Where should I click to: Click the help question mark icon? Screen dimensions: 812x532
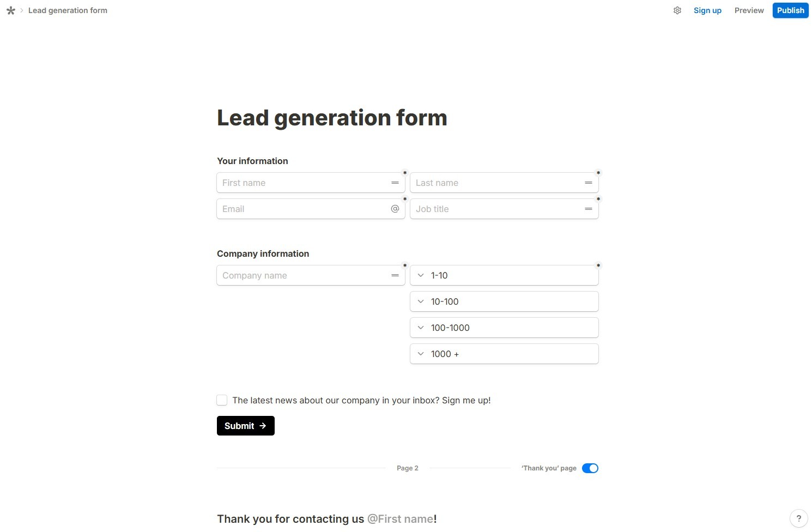(799, 518)
